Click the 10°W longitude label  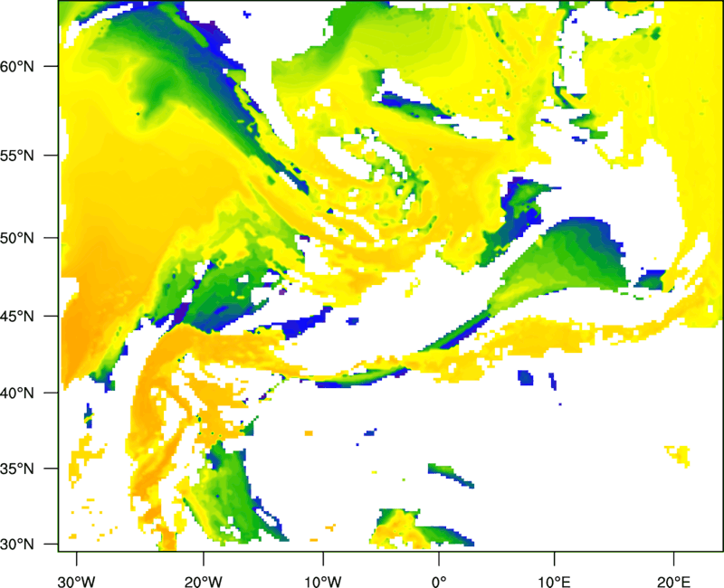point(322,582)
